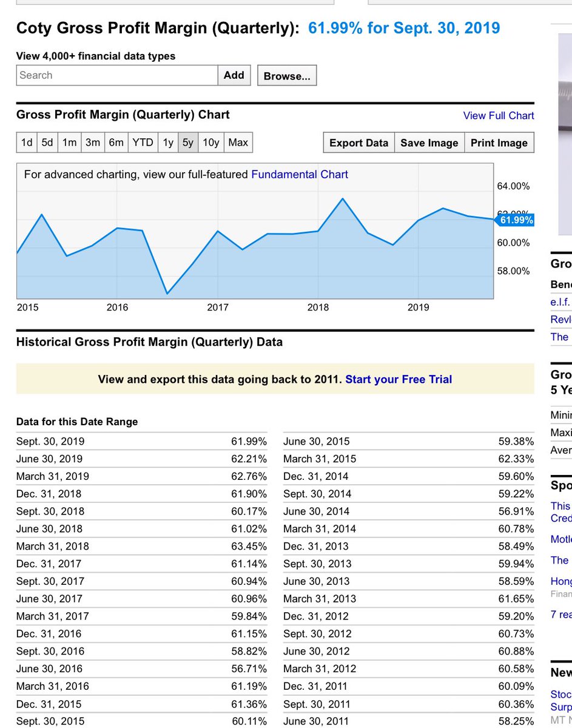Select the 5y range tab
572x728 pixels.
point(188,143)
